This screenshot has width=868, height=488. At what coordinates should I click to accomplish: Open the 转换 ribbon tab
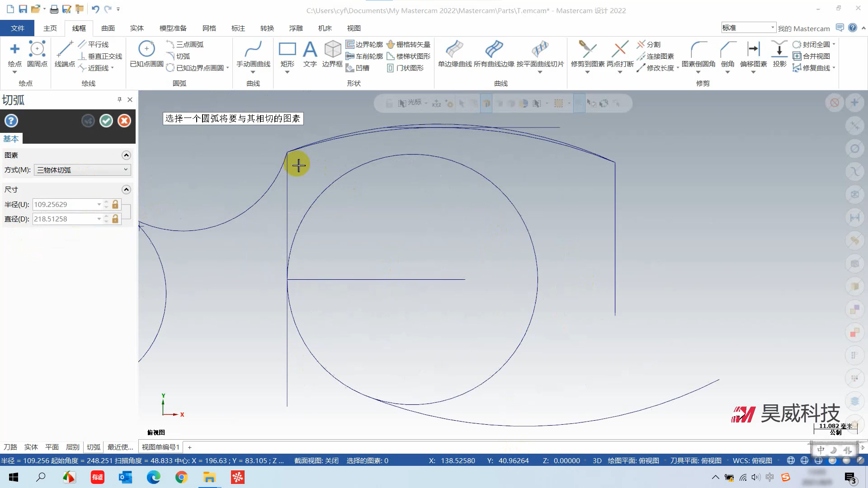pyautogui.click(x=267, y=28)
